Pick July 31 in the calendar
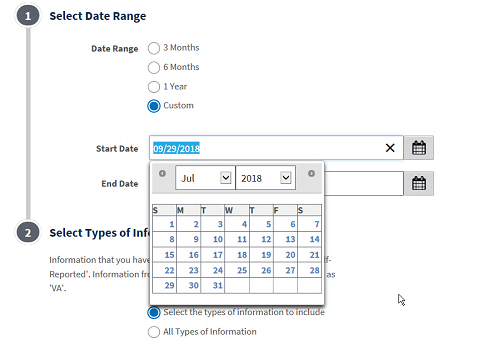Screen dimensions: 493x360 click(213, 286)
